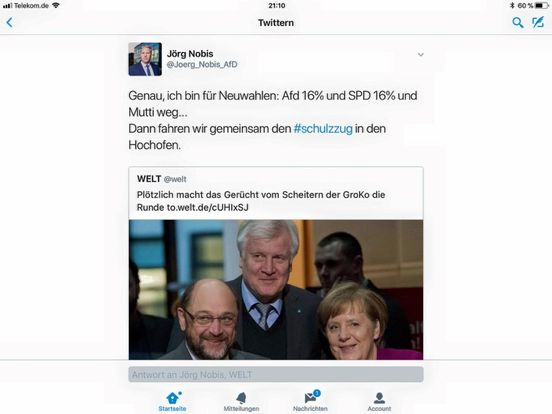
Task: Tap the 21:10 clock in the status bar
Action: 277,5
